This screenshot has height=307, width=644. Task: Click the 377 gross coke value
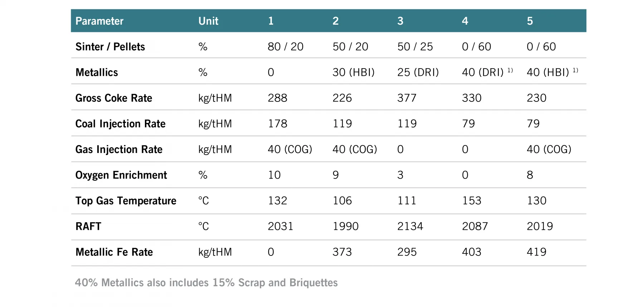click(x=407, y=98)
